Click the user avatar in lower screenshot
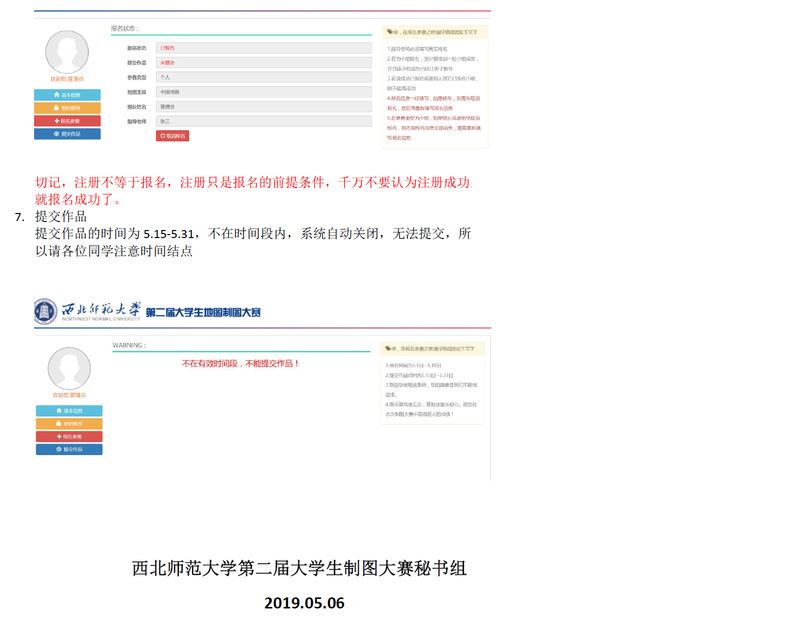Screen dimensions: 798x635 [x=69, y=369]
